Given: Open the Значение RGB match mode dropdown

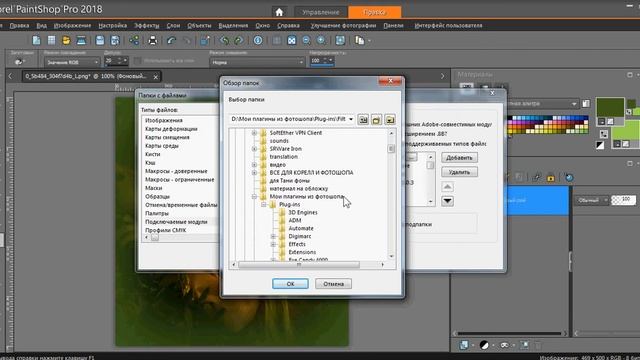Looking at the screenshot, I should coord(71,62).
